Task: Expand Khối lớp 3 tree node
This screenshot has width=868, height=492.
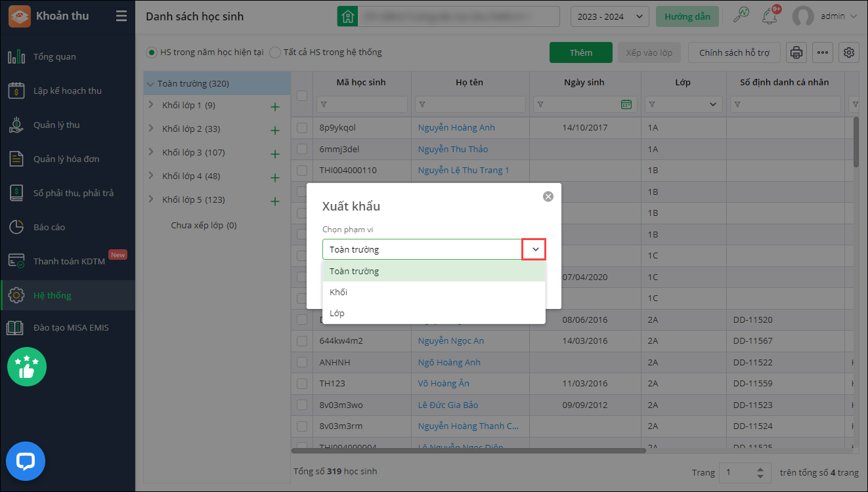Action: pyautogui.click(x=150, y=152)
